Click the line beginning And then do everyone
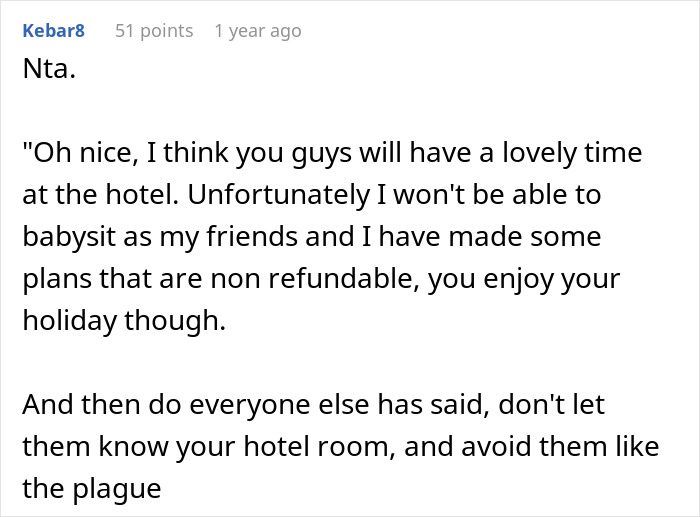 click(x=313, y=404)
